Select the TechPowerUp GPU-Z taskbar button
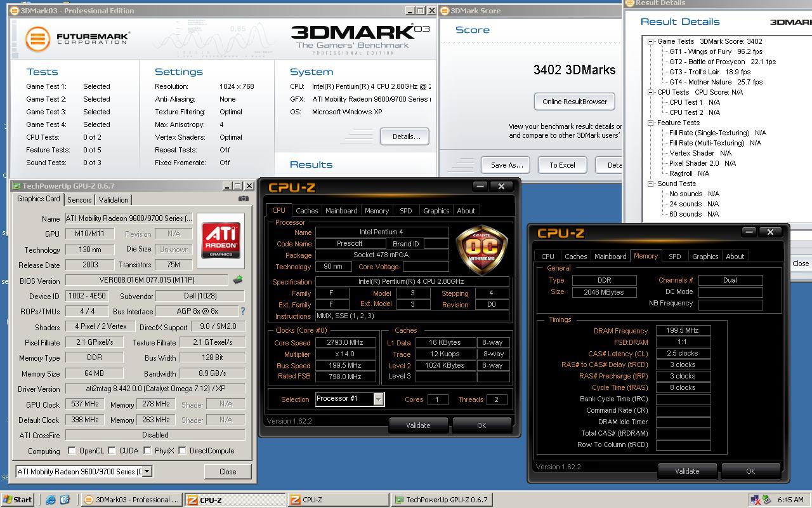 tap(442, 500)
